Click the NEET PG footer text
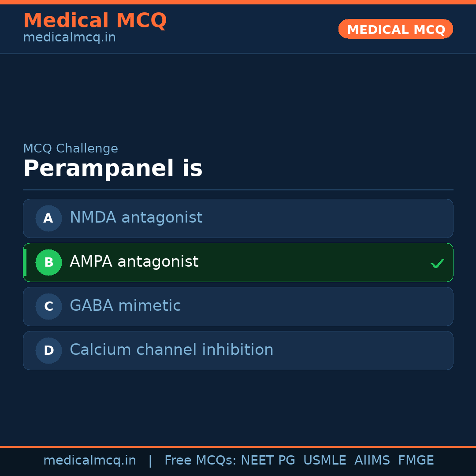476x476 pixels. click(268, 461)
